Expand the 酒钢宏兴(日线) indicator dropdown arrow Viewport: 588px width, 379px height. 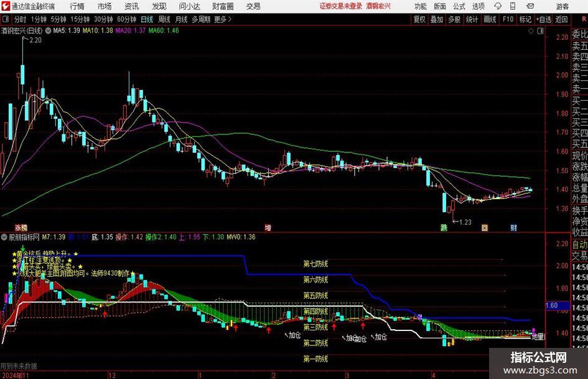tap(48, 30)
